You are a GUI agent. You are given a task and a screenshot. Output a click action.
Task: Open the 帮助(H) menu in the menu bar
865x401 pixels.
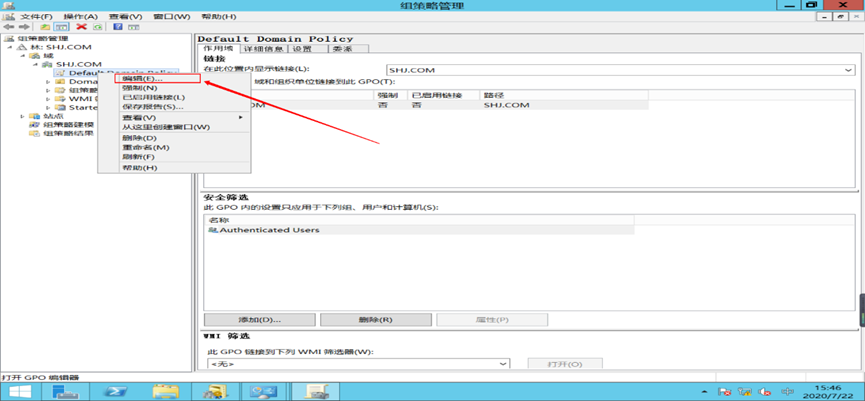(217, 17)
